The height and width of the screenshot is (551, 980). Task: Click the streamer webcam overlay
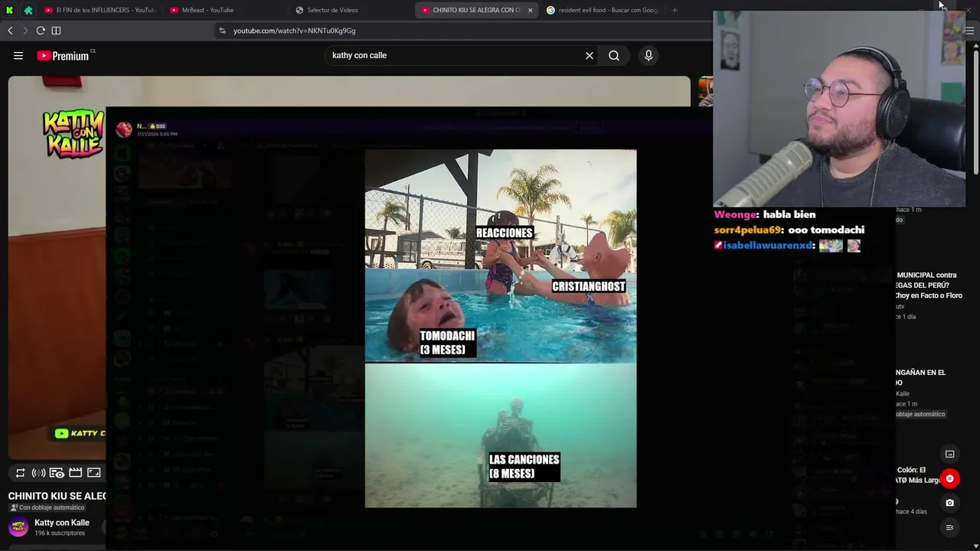pyautogui.click(x=839, y=109)
